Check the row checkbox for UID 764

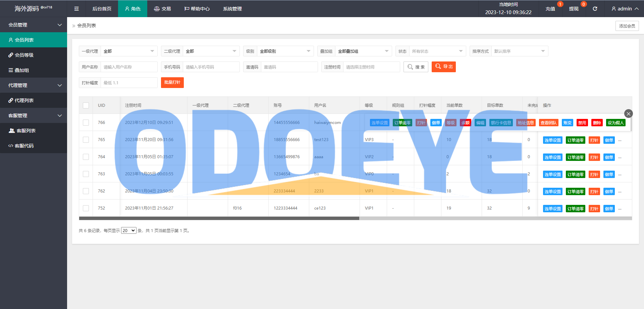coord(86,157)
